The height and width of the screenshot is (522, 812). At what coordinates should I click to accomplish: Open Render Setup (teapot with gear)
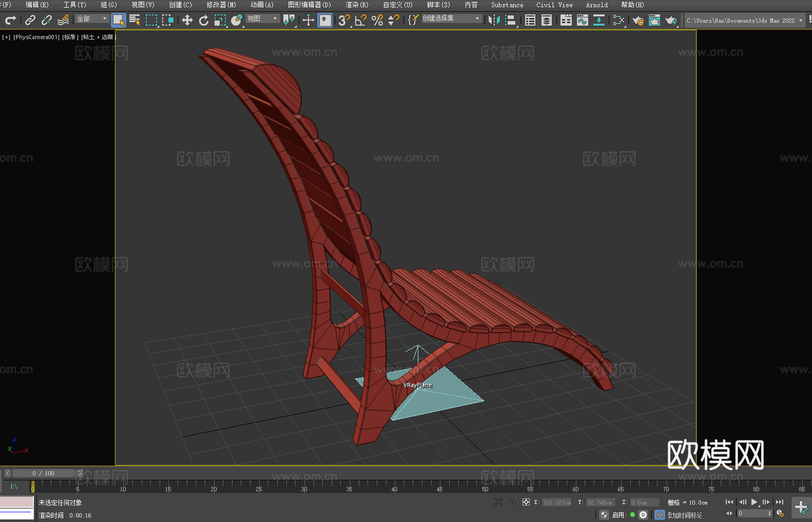tap(638, 21)
